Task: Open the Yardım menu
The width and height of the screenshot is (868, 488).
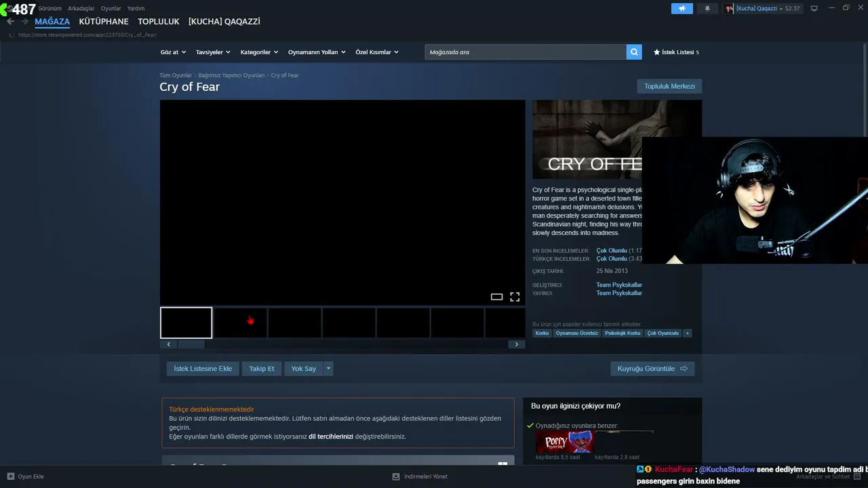Action: coord(136,8)
